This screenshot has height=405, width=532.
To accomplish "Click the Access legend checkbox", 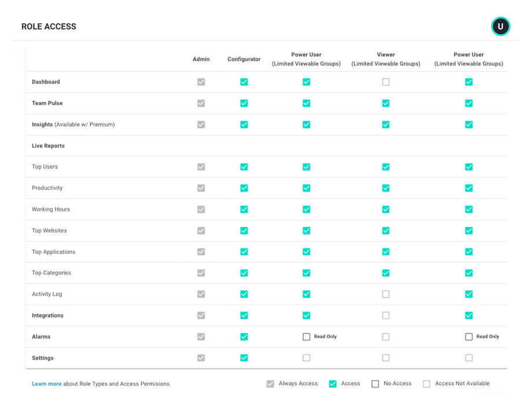I will pyautogui.click(x=332, y=383).
